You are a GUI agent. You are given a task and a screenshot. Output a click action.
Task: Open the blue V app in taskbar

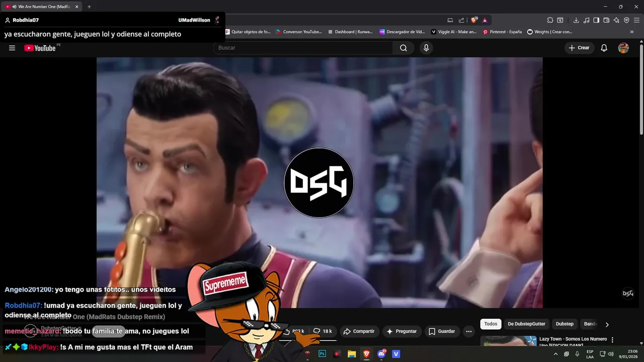396,354
